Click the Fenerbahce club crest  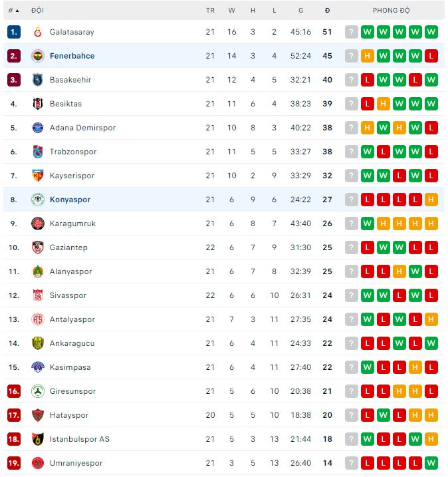click(x=37, y=56)
